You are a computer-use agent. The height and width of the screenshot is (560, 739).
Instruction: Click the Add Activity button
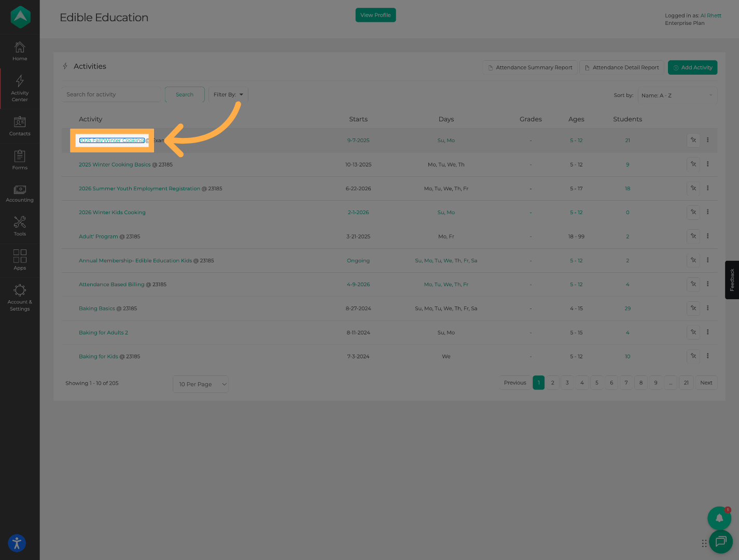pos(693,67)
